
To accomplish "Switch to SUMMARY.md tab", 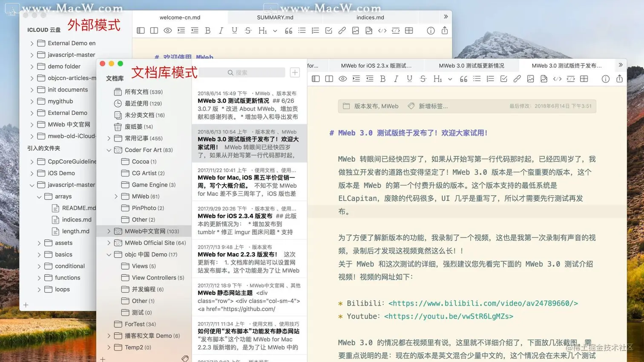I will coord(275,17).
